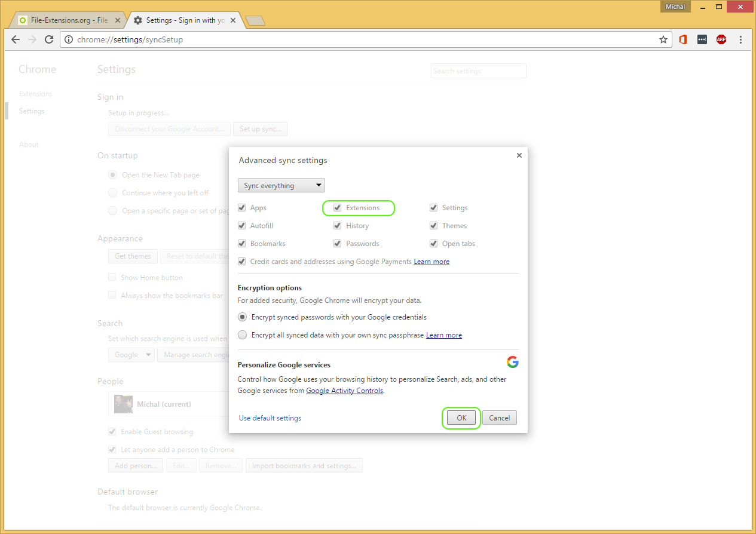
Task: Click the browser back arrow
Action: (15, 39)
